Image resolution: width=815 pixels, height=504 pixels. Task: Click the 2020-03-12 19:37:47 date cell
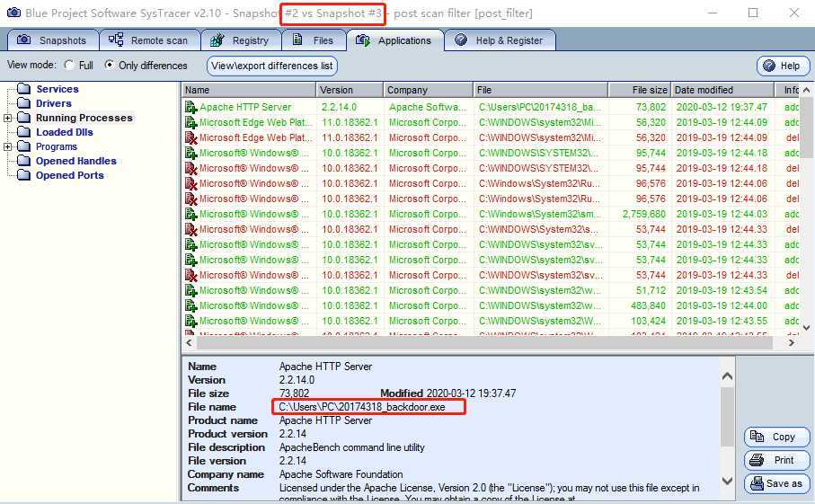pos(722,107)
